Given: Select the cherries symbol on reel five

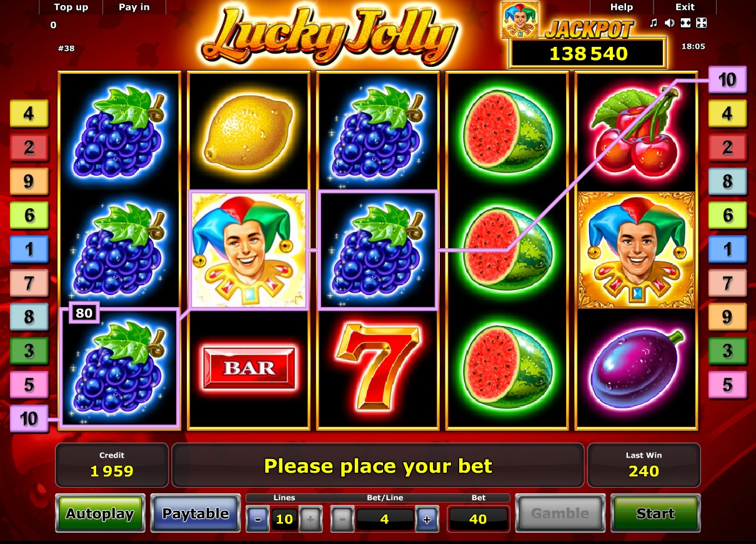Looking at the screenshot, I should 636,131.
